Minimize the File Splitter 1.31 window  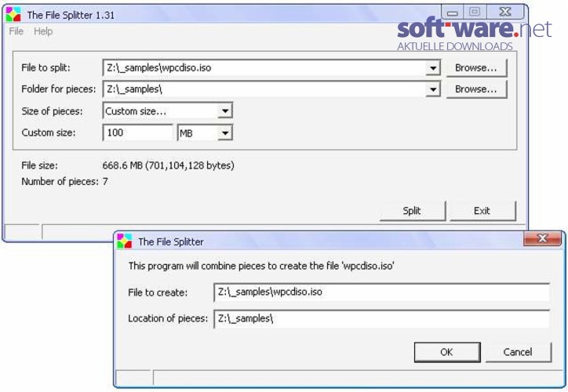(453, 13)
